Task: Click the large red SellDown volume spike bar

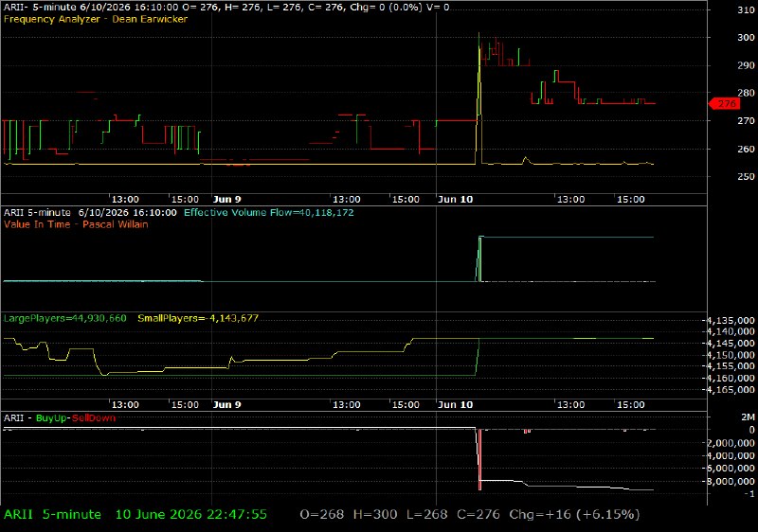Action: [x=479, y=459]
